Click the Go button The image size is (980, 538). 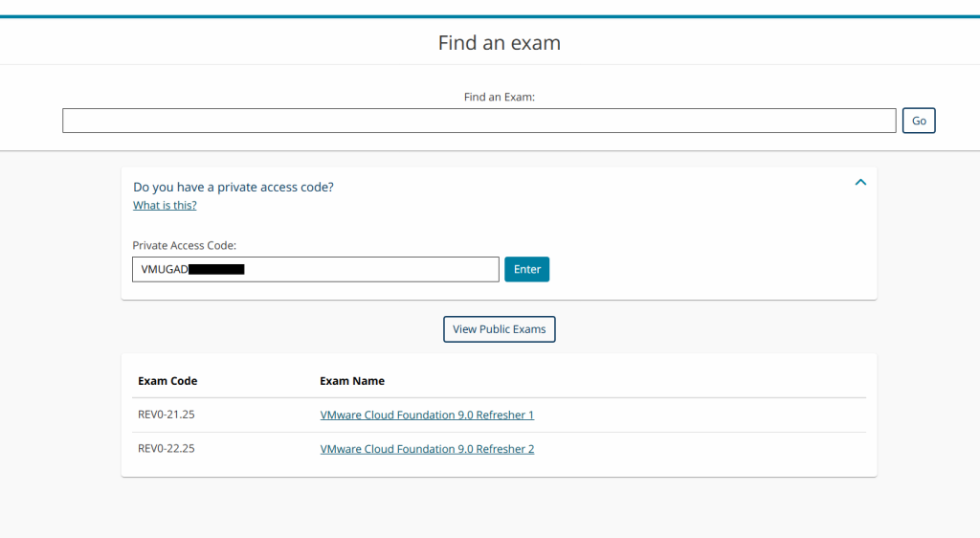click(919, 121)
